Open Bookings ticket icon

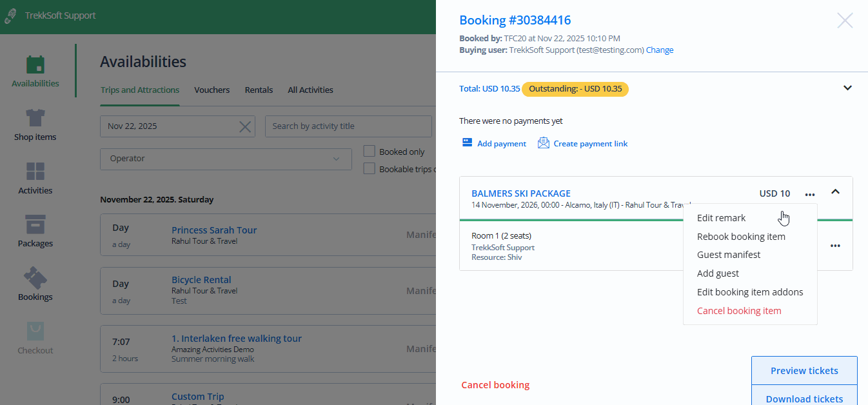click(x=35, y=279)
